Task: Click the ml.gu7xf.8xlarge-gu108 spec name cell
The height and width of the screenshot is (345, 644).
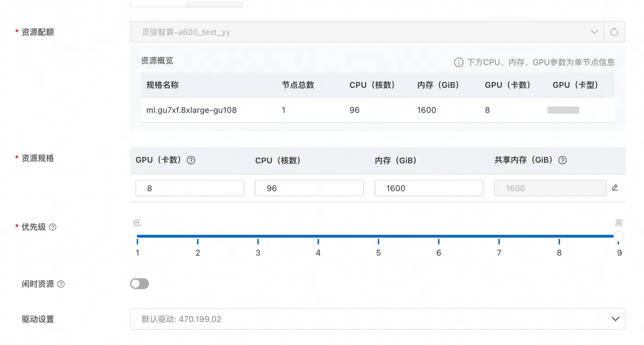Action: 191,110
